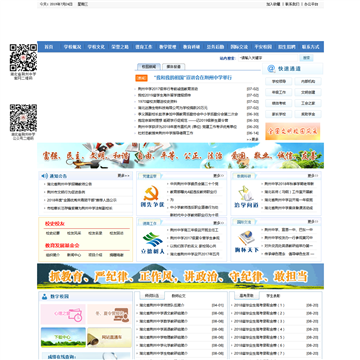
Task: Open the red 教育发展基金会 heading link
Action: tap(62, 245)
